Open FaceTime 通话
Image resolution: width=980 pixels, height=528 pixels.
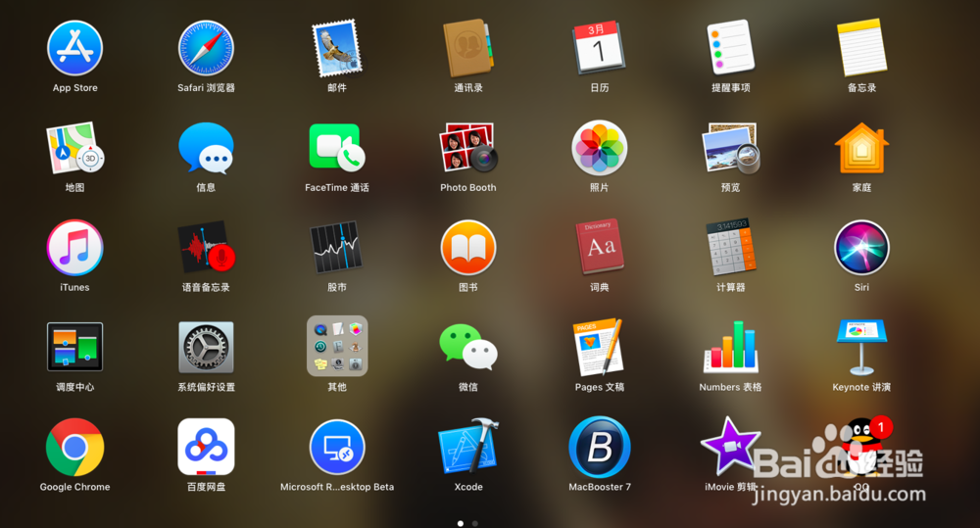coord(337,149)
